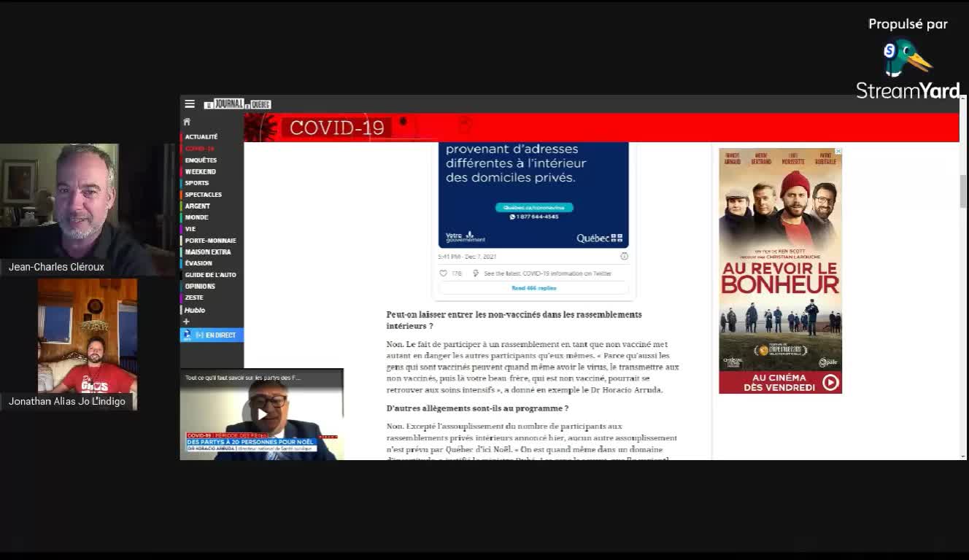The image size is (969, 560).
Task: Open tweet info icon beside the date
Action: pos(624,257)
